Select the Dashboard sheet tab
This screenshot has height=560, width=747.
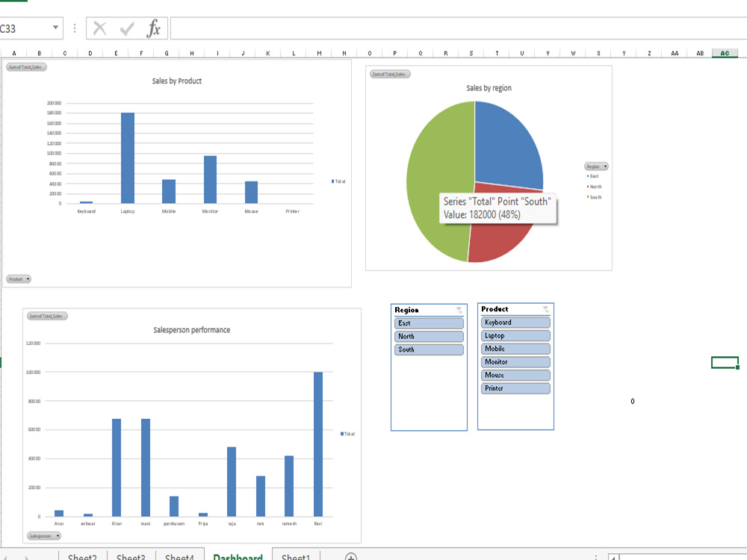click(x=238, y=556)
